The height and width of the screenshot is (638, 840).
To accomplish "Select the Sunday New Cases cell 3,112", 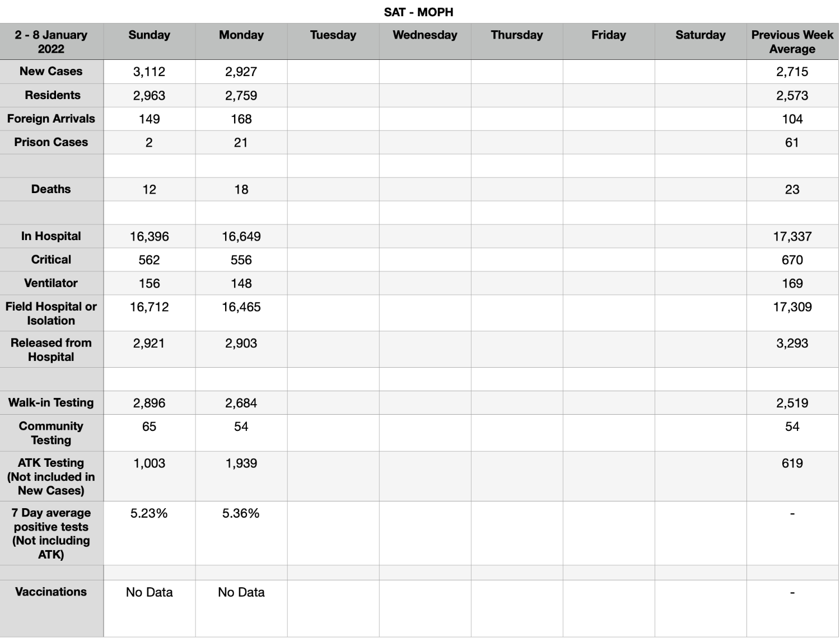I will coord(149,72).
